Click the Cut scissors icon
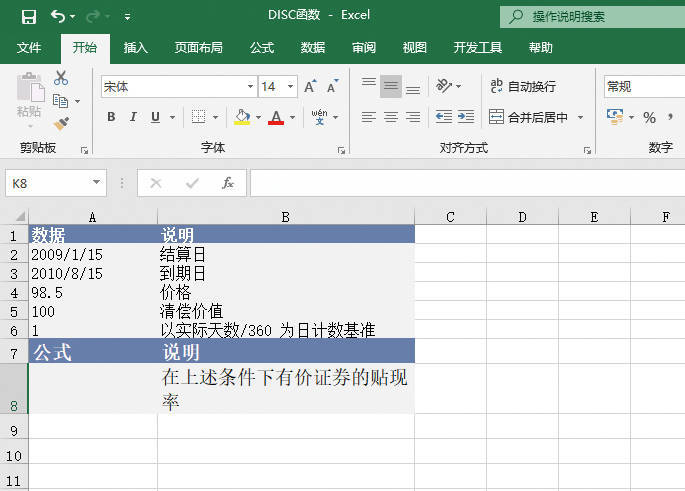Screen dimensions: 685x491 61,77
